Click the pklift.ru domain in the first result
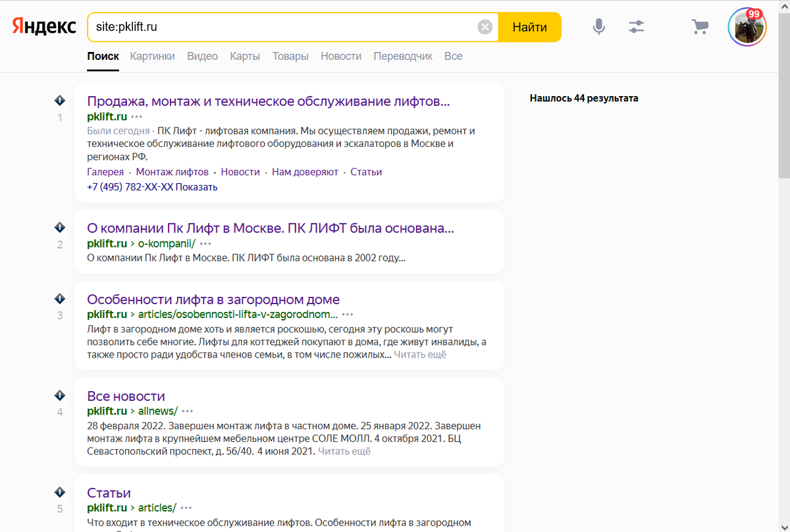Image resolution: width=790 pixels, height=532 pixels. pos(107,117)
